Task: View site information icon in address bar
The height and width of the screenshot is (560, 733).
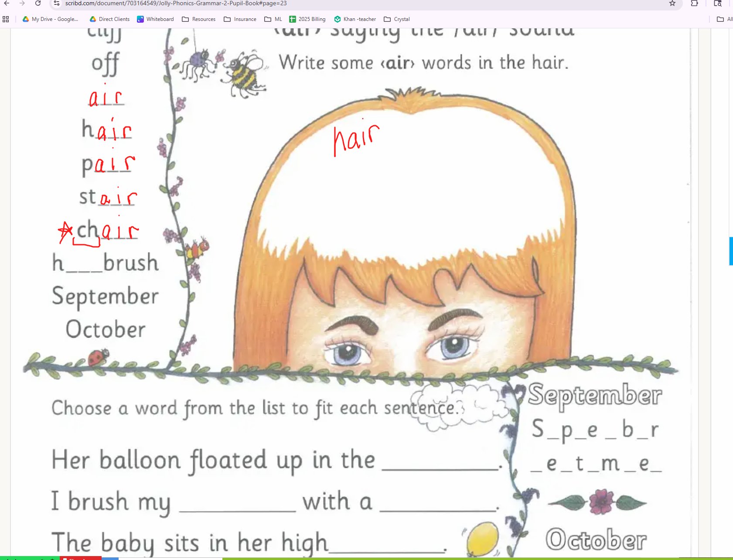Action: tap(57, 3)
